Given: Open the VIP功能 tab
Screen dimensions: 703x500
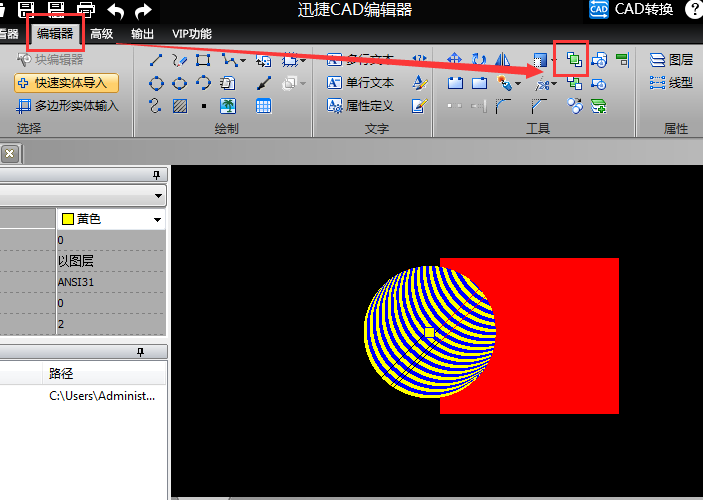Looking at the screenshot, I should point(192,34).
